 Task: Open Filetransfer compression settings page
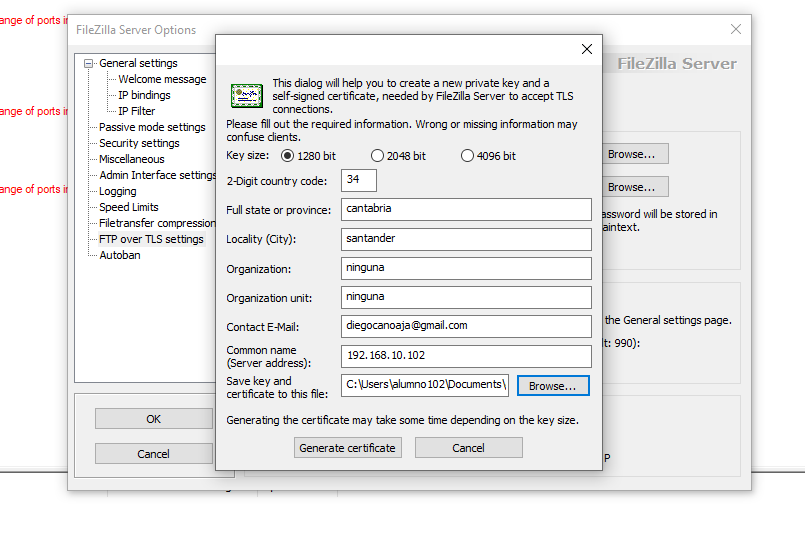(157, 223)
